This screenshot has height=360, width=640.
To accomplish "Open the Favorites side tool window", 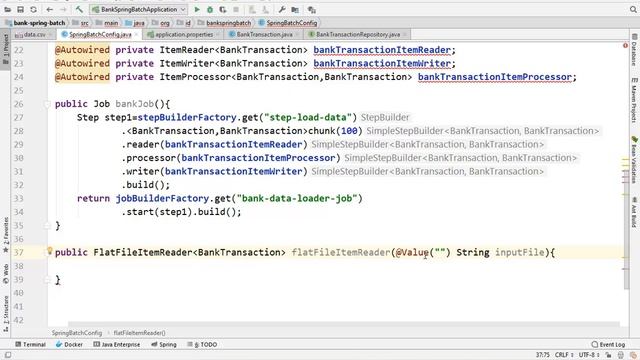I will pos(6,234).
